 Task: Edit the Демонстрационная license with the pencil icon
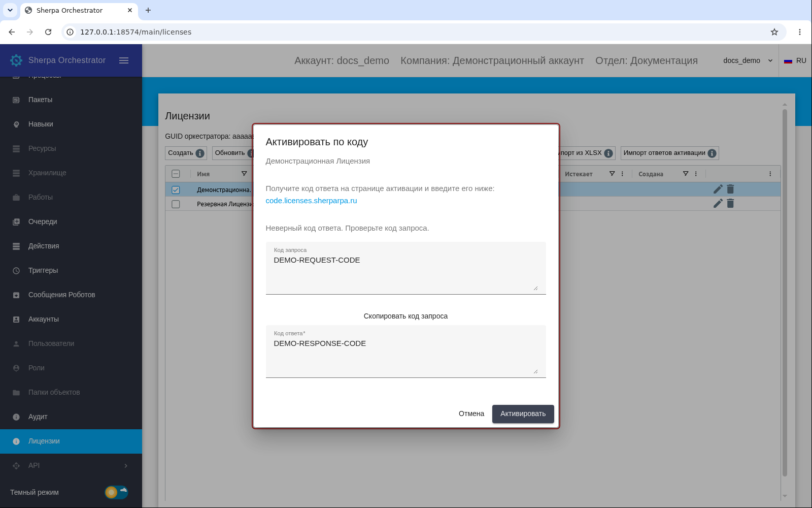(718, 189)
